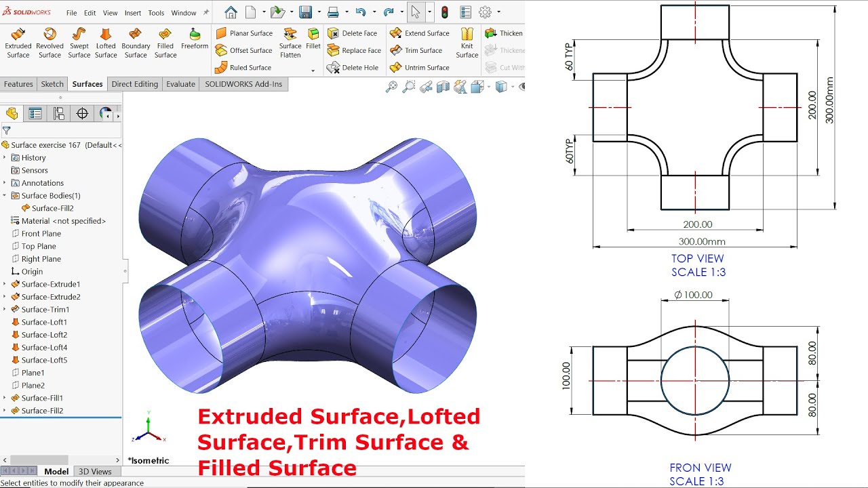Open File Properties list icon

[466, 12]
